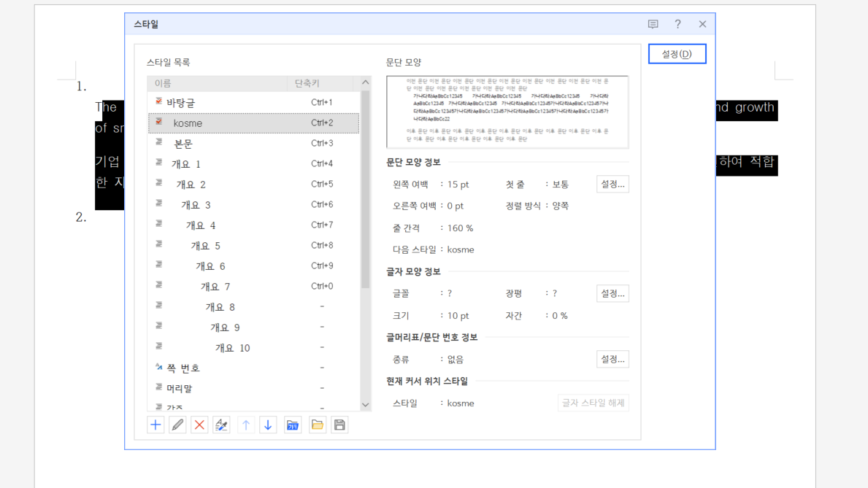Screen dimensions: 868x488
Task: Select the 바탕글 style in list
Action: pyautogui.click(x=181, y=103)
